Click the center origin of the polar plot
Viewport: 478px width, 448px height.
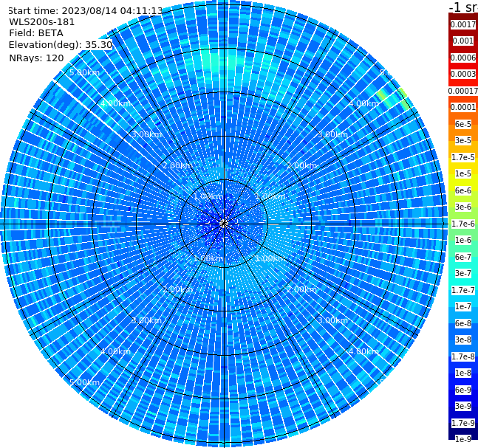point(224,224)
